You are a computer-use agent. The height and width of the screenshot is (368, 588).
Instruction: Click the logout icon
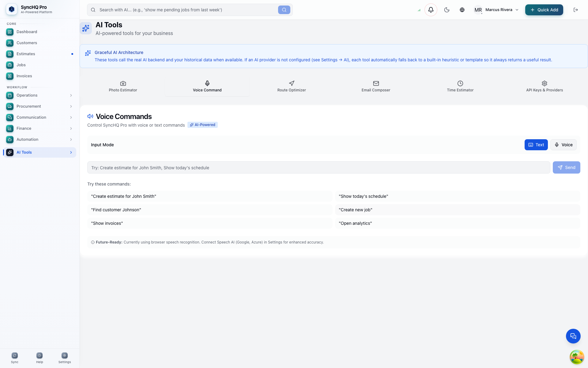(576, 10)
